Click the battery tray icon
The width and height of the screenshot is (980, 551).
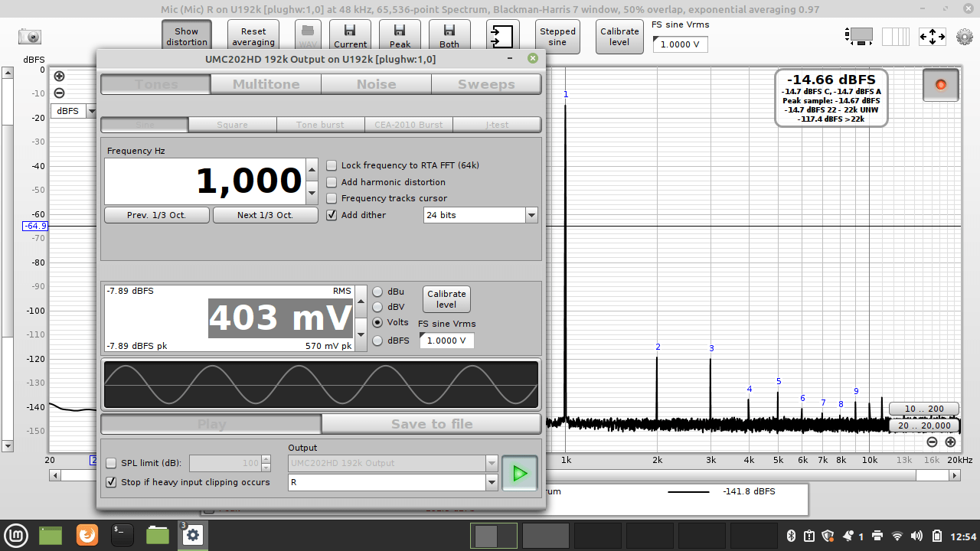(x=938, y=536)
